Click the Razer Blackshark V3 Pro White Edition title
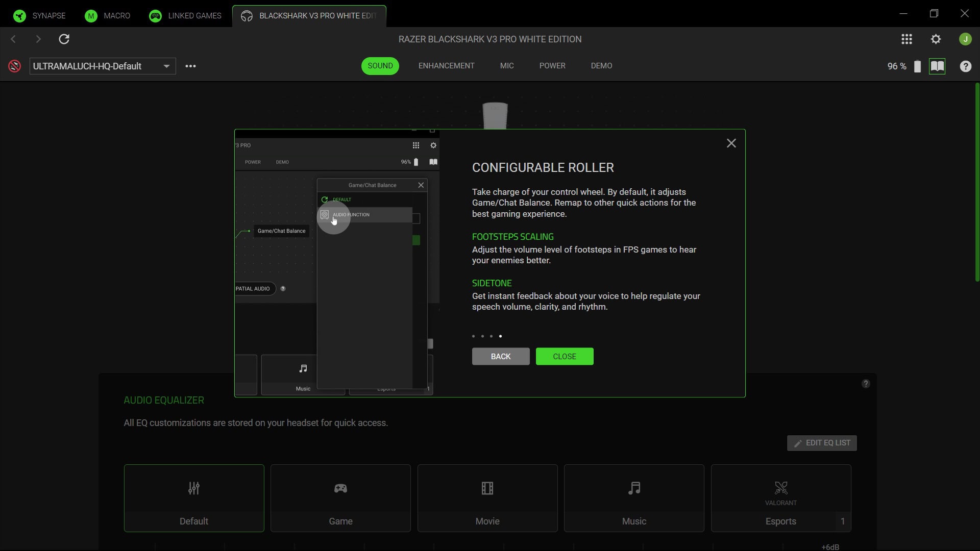The image size is (980, 551). click(490, 39)
